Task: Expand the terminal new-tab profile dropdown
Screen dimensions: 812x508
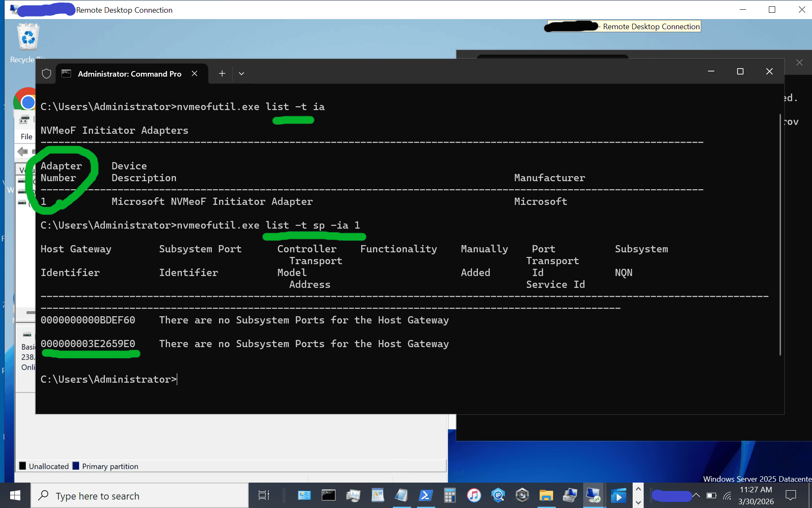Action: coord(241,74)
